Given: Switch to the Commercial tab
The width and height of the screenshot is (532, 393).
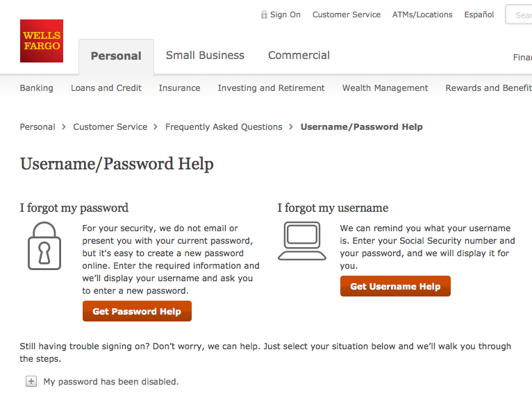Looking at the screenshot, I should pyautogui.click(x=299, y=56).
